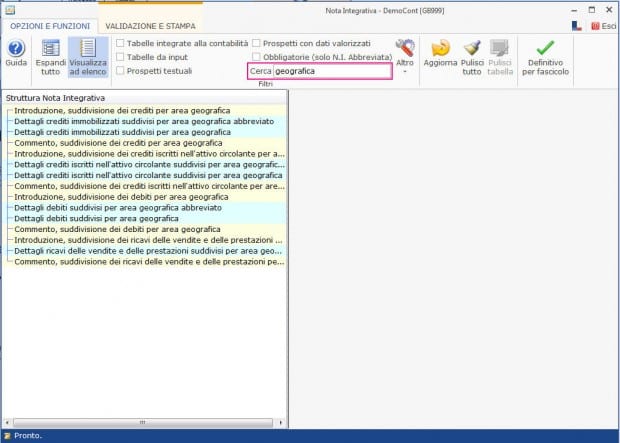Viewport: 620px width, 443px height.
Task: Select Dettagli crediti immobilizzati suddivisi per area geografica
Action: click(x=123, y=132)
